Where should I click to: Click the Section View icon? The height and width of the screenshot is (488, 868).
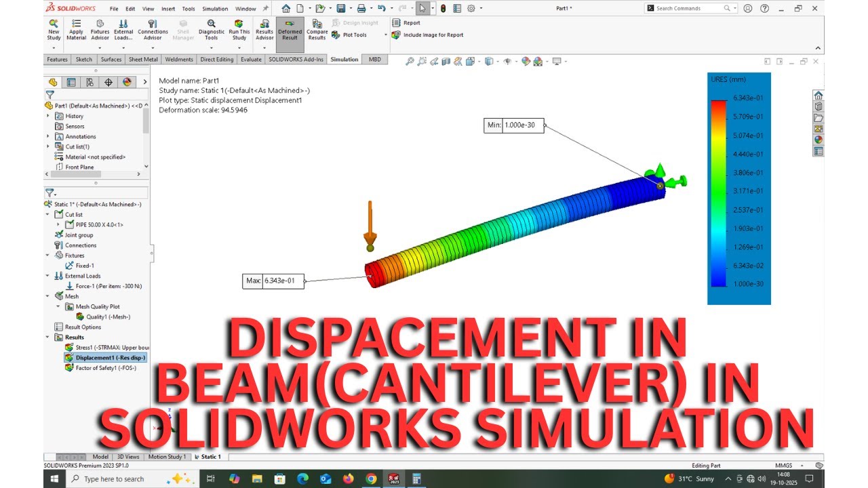tap(446, 61)
